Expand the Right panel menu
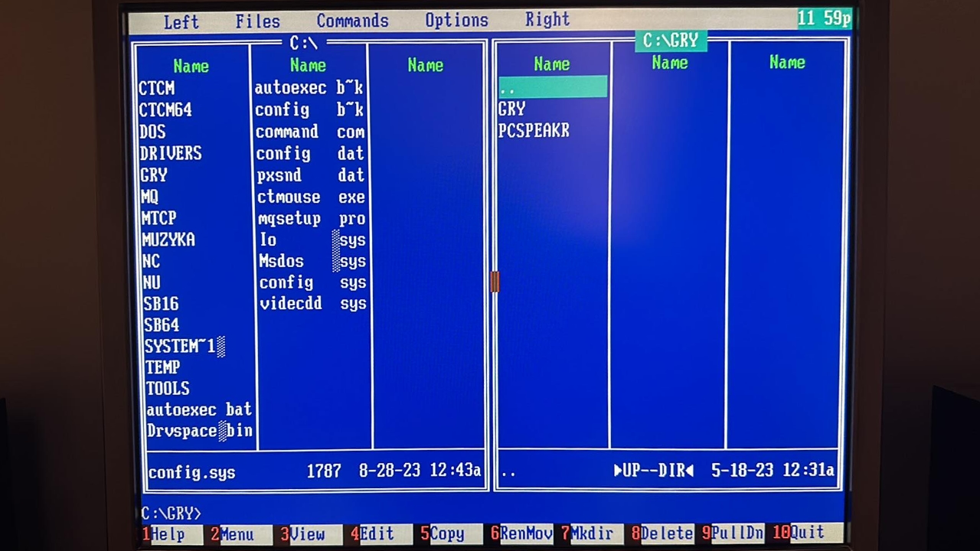Viewport: 980px width, 551px height. click(547, 19)
